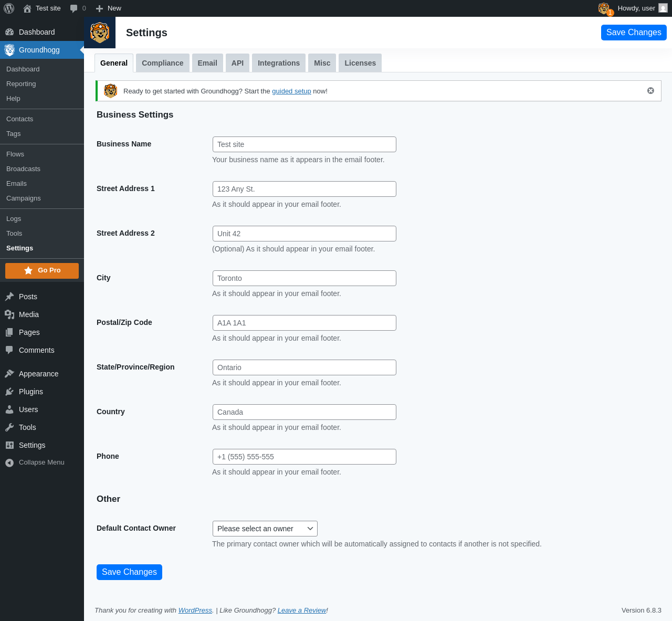The image size is (672, 621).
Task: Open the WordPress link in footer
Action: pyautogui.click(x=195, y=611)
